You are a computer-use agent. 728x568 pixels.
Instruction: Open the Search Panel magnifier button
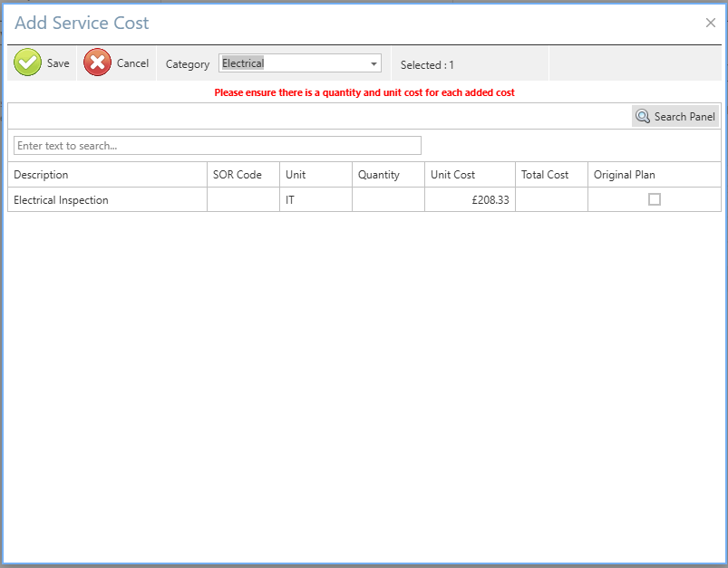pyautogui.click(x=675, y=116)
